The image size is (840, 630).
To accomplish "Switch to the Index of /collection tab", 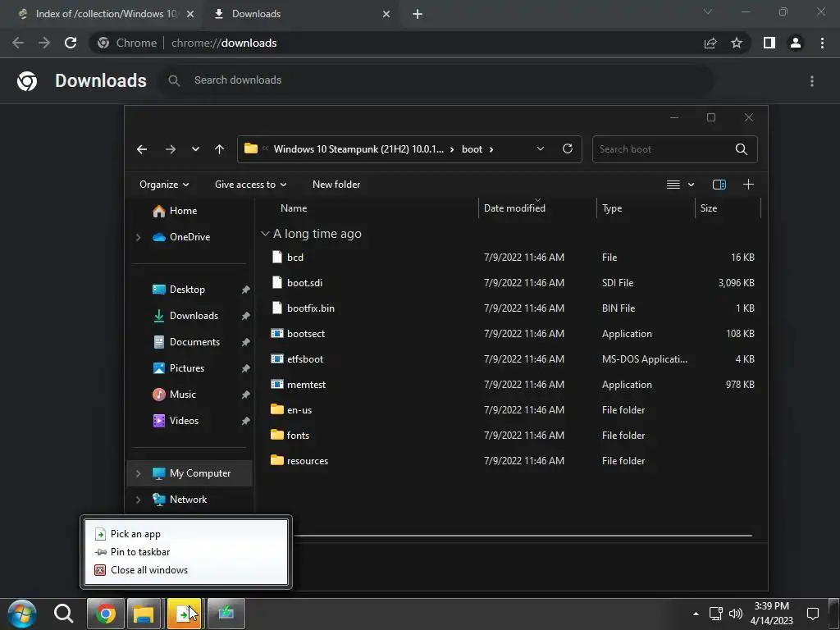I will 106,14.
